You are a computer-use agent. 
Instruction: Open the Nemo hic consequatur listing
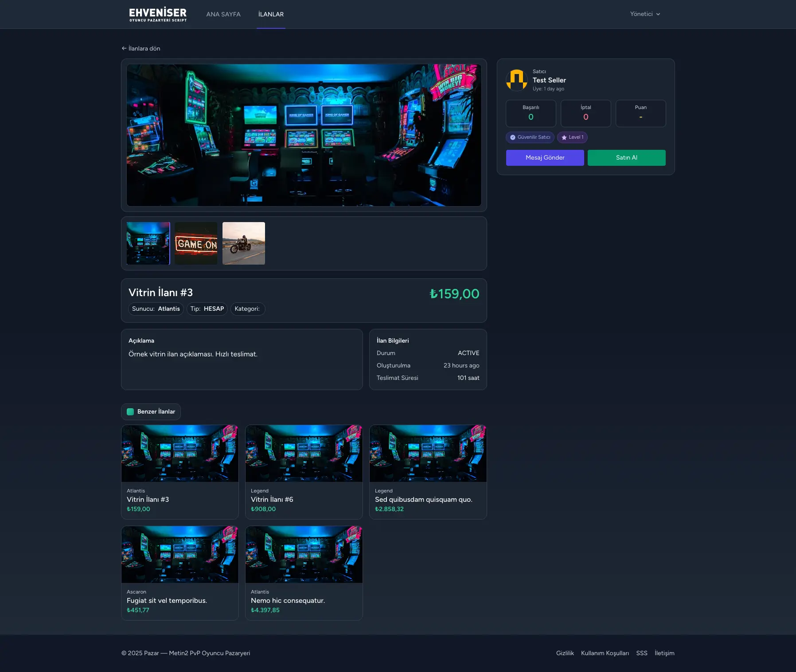click(304, 573)
